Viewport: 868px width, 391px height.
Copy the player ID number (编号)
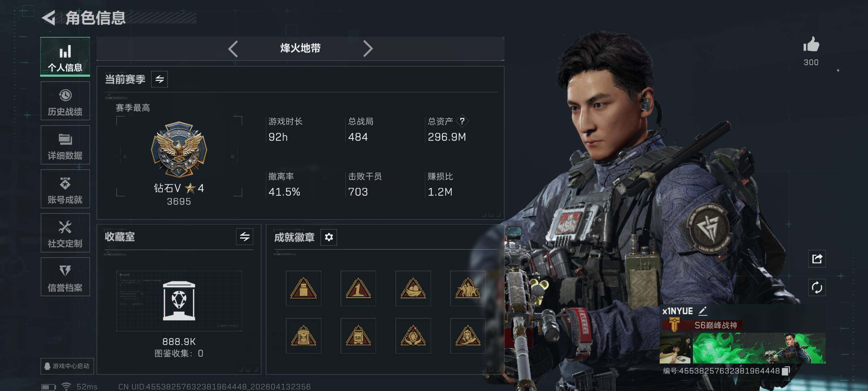786,371
